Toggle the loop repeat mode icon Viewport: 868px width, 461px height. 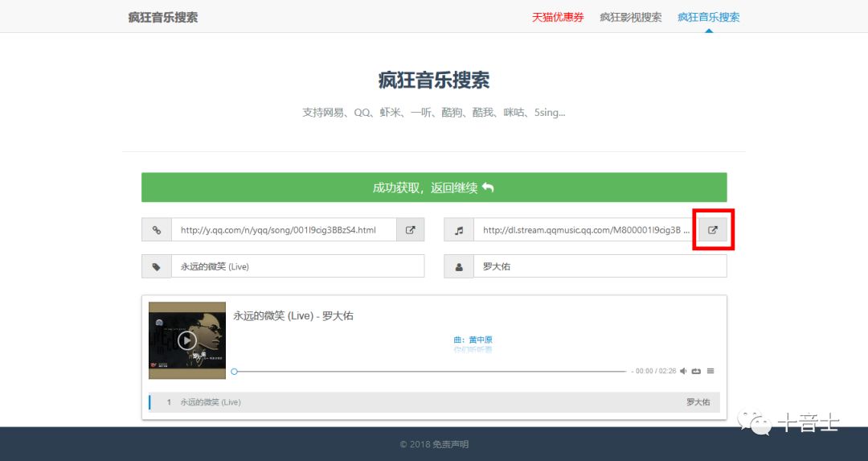pos(696,372)
